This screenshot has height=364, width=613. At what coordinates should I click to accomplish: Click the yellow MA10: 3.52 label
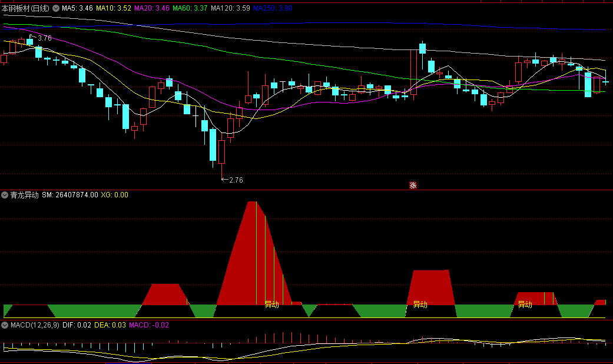coord(114,8)
